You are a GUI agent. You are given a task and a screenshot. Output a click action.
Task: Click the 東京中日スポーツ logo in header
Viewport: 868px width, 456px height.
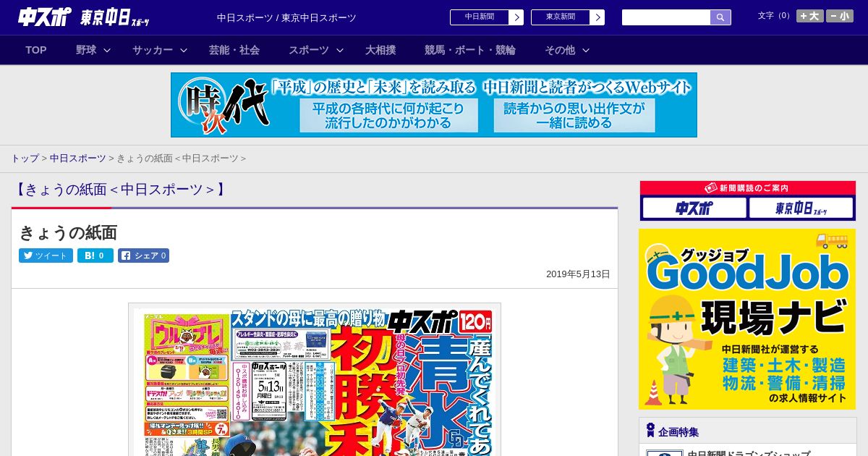click(x=115, y=17)
